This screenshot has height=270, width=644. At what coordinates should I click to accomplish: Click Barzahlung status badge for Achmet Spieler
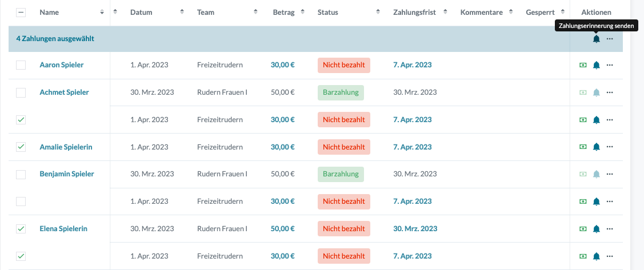point(341,92)
